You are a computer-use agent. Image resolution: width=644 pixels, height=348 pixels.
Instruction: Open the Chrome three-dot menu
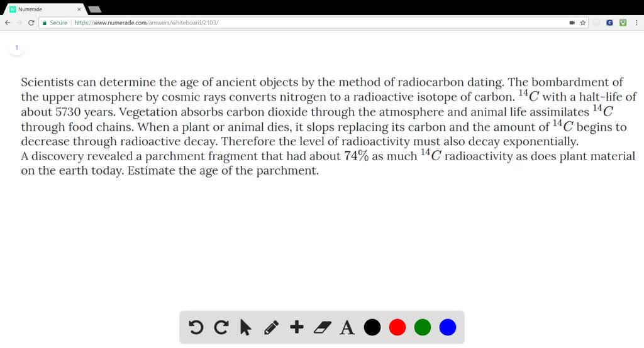636,23
